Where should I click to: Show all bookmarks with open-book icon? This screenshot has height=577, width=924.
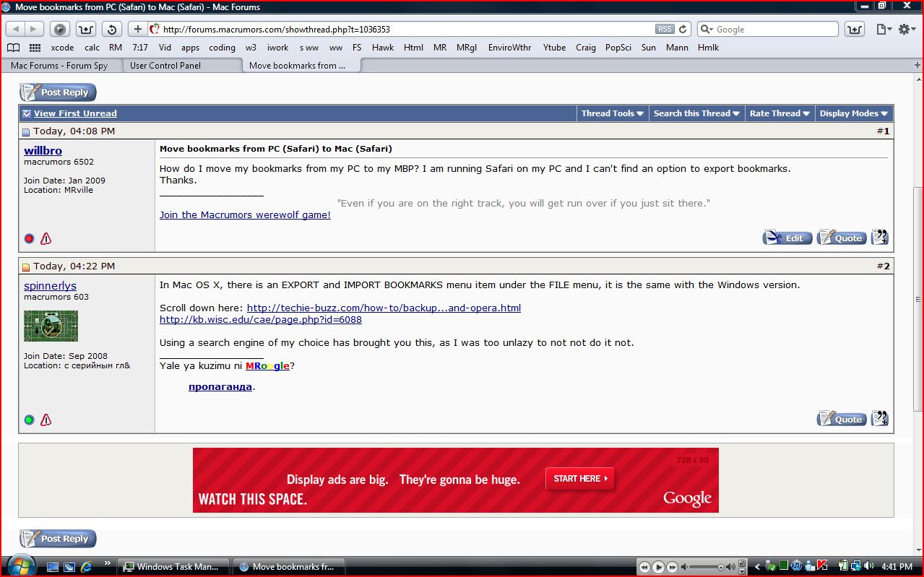click(13, 48)
